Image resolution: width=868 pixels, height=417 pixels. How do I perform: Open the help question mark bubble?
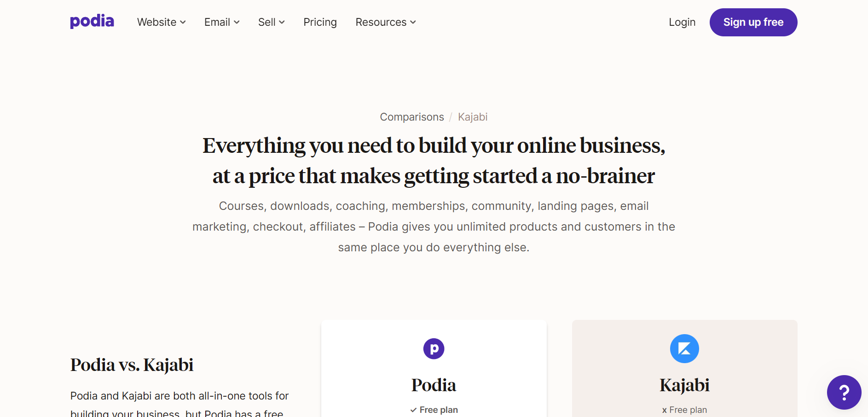point(844,392)
